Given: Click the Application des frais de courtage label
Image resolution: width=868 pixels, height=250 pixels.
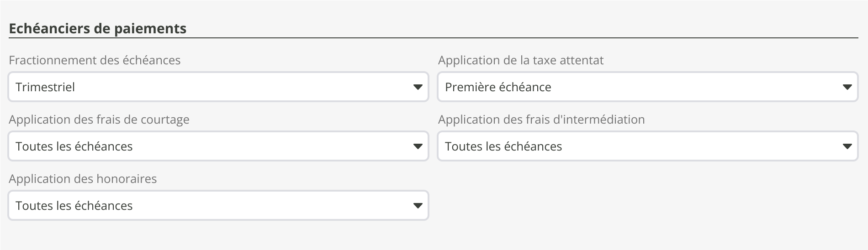Looking at the screenshot, I should pyautogui.click(x=99, y=120).
